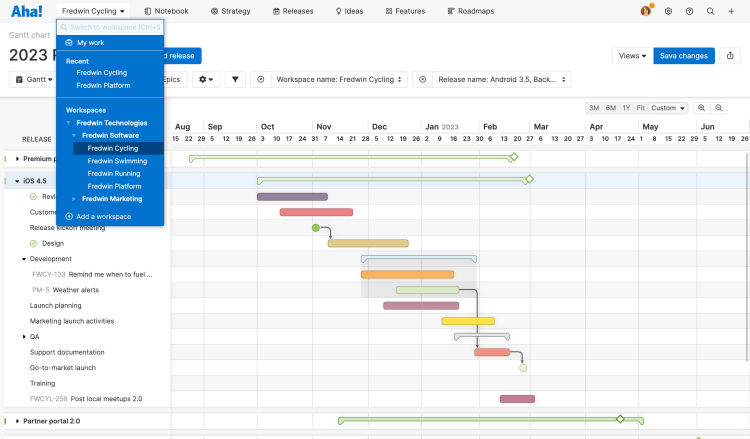750x439 pixels.
Task: Zoom in the Gantt timeline
Action: point(701,108)
